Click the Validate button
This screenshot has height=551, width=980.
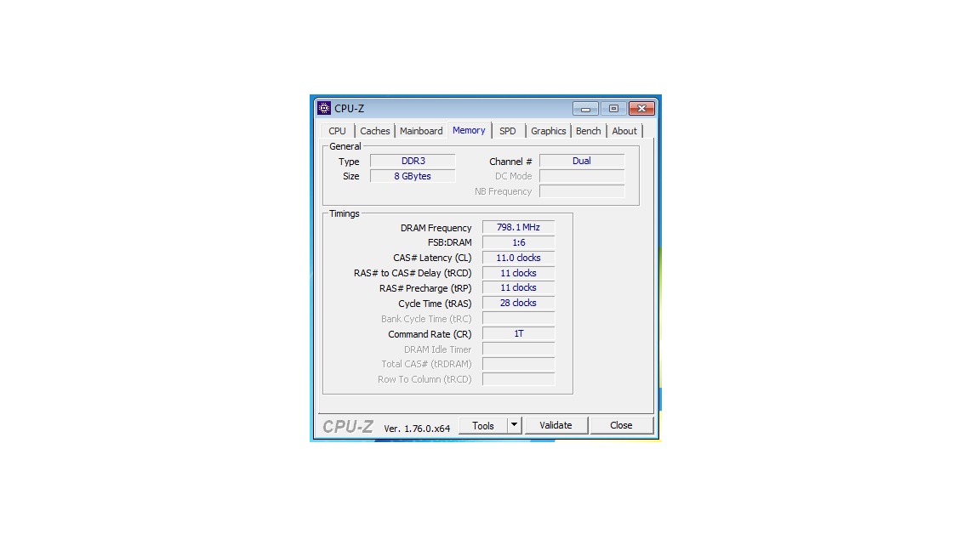point(556,425)
